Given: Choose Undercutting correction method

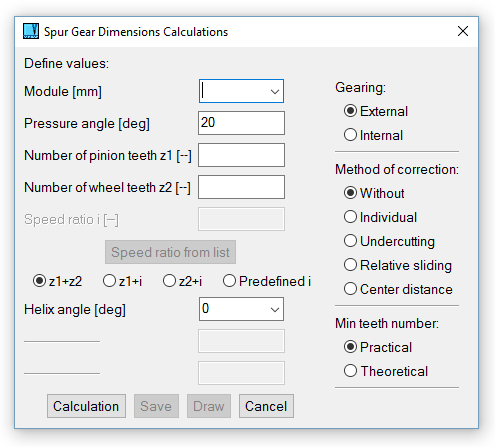Looking at the screenshot, I should pos(389,241).
